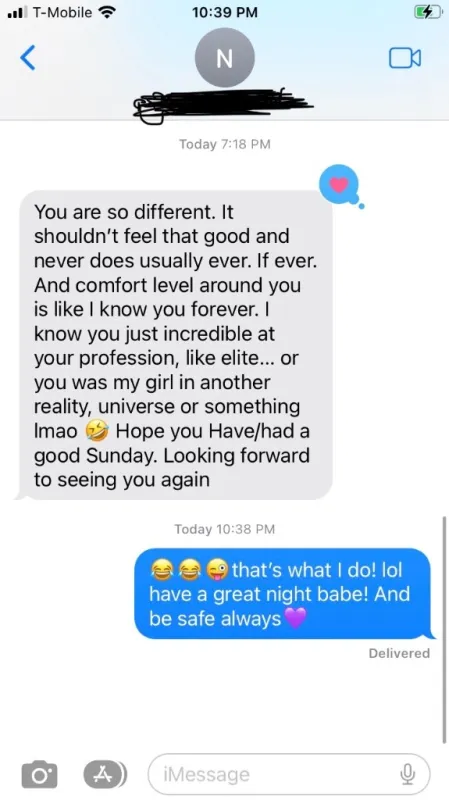
Task: Select the blue sent message bubble
Action: point(285,593)
